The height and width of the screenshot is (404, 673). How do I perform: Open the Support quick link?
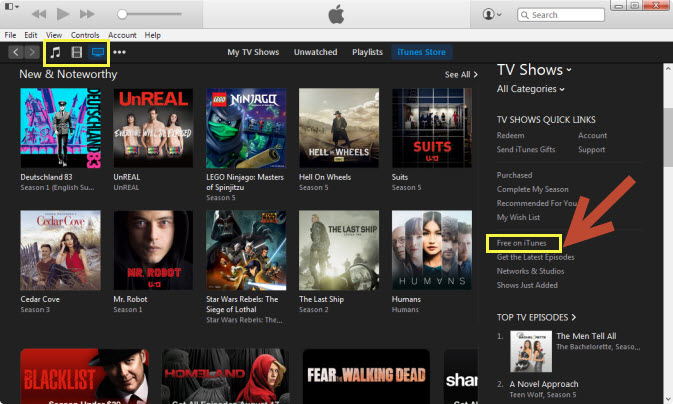point(591,150)
